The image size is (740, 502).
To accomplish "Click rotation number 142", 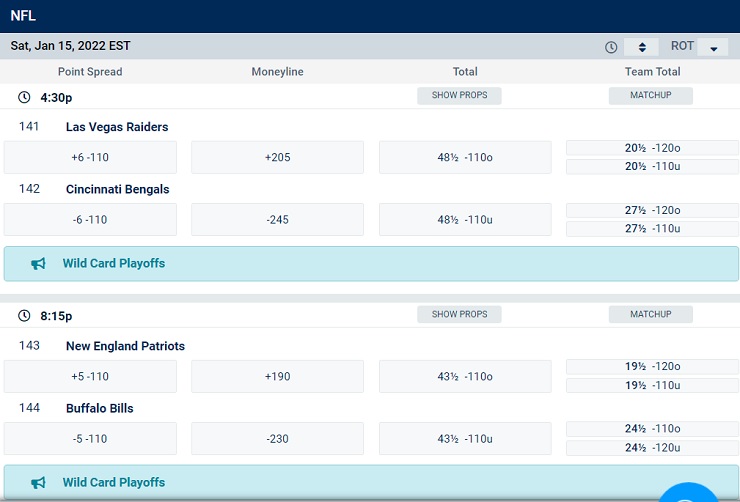I will pyautogui.click(x=29, y=189).
